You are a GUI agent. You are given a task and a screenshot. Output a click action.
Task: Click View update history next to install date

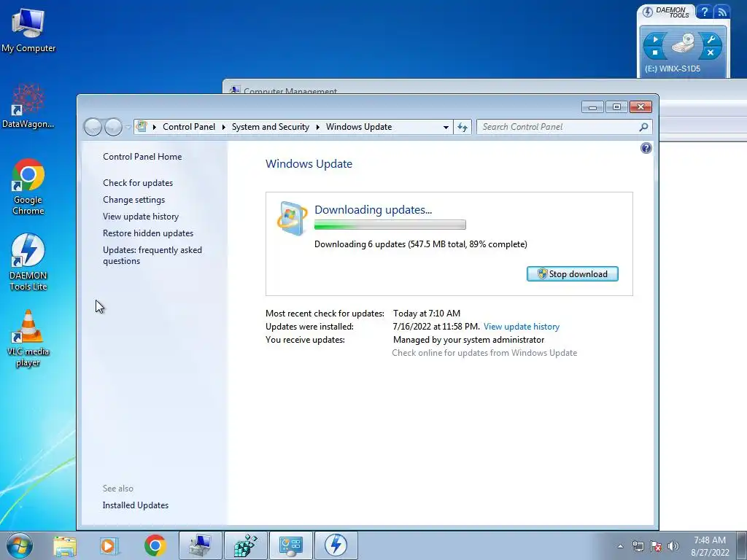pyautogui.click(x=521, y=327)
